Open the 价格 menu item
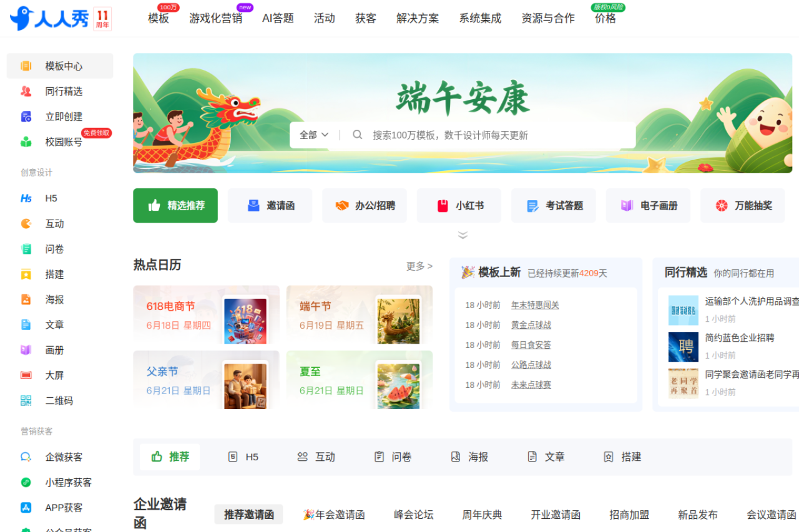 click(605, 18)
